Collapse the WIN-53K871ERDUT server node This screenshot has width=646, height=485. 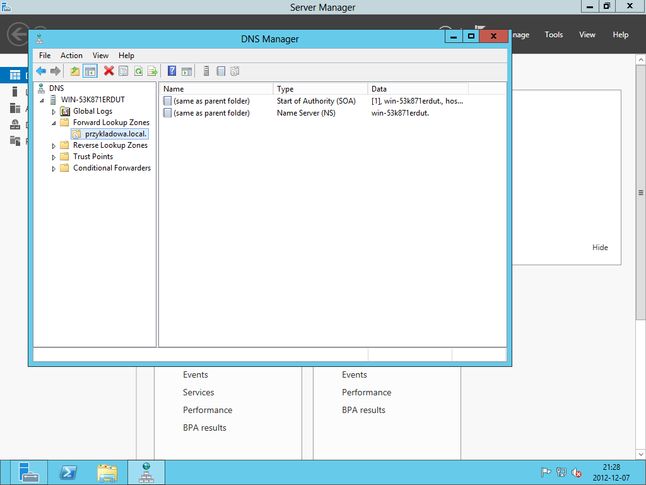click(x=42, y=100)
